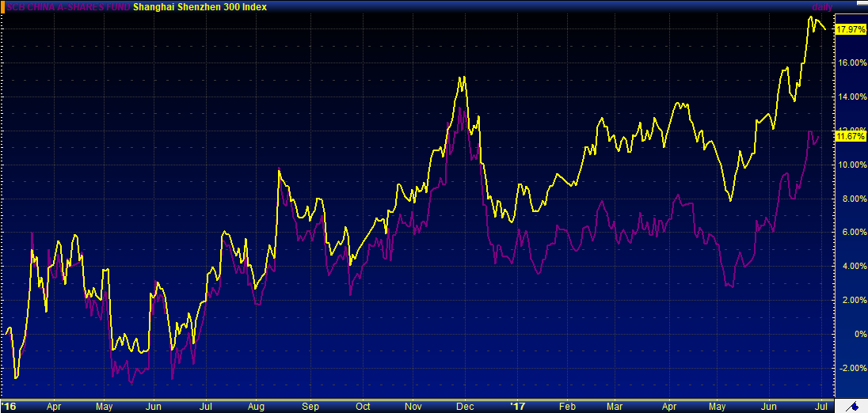Click the Feb label on the time axis
This screenshot has height=413, width=868.
pyautogui.click(x=566, y=406)
